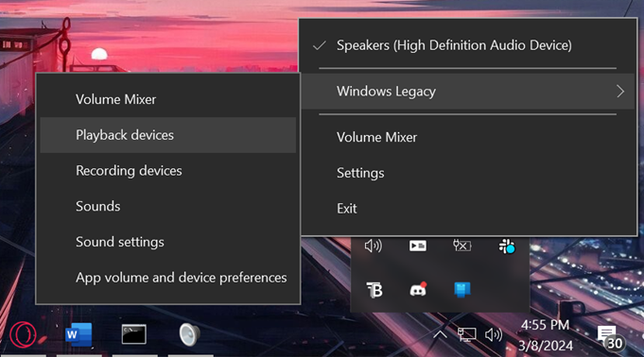
Task: Open Command Prompt from the taskbar
Action: (134, 334)
